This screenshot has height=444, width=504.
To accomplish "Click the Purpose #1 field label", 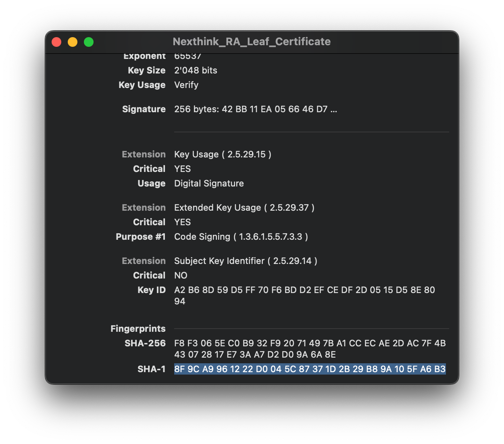I will 140,237.
